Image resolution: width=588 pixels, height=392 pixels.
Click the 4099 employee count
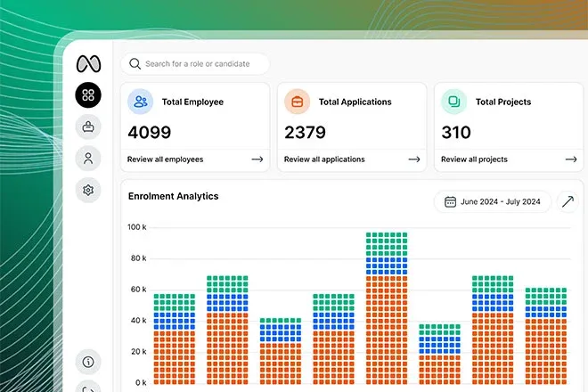[150, 133]
